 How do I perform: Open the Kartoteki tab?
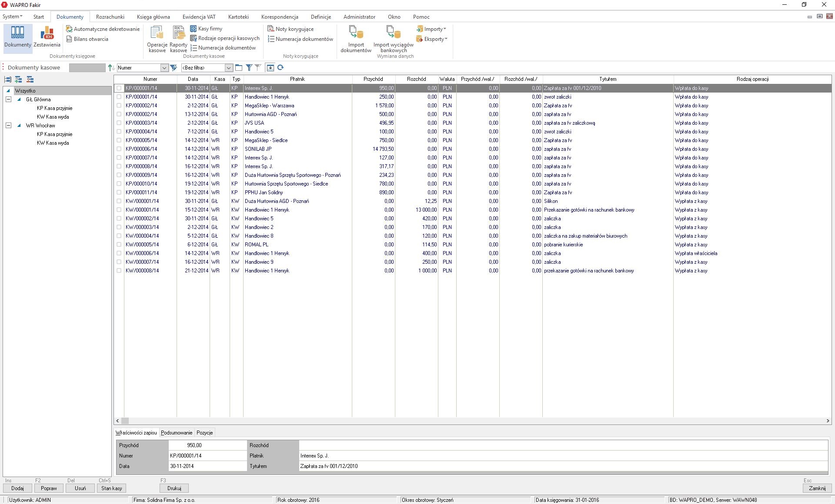(x=238, y=17)
